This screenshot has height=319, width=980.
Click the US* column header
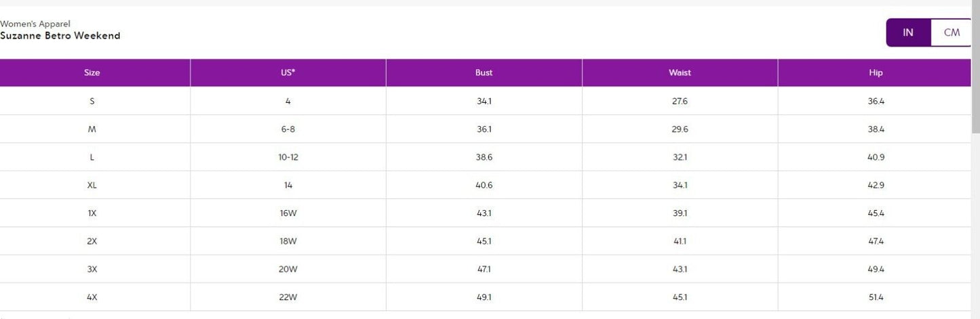tap(288, 72)
